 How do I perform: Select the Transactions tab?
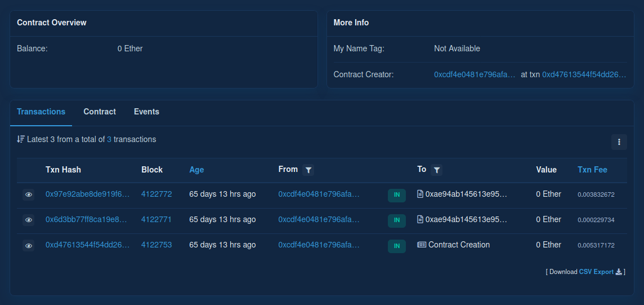coord(41,112)
